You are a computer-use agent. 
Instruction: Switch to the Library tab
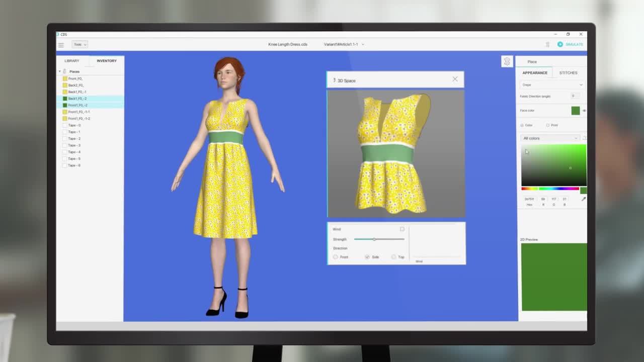point(72,61)
